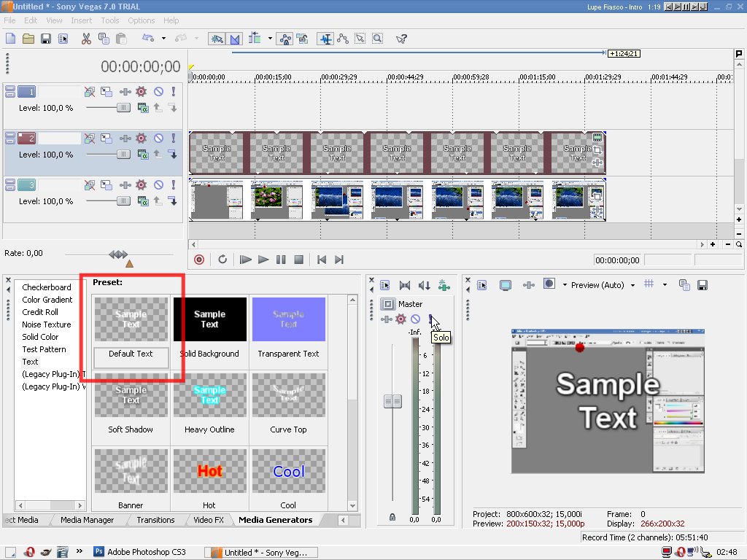Toggle Automatic Crossfades button
747x560 pixels.
tap(234, 39)
